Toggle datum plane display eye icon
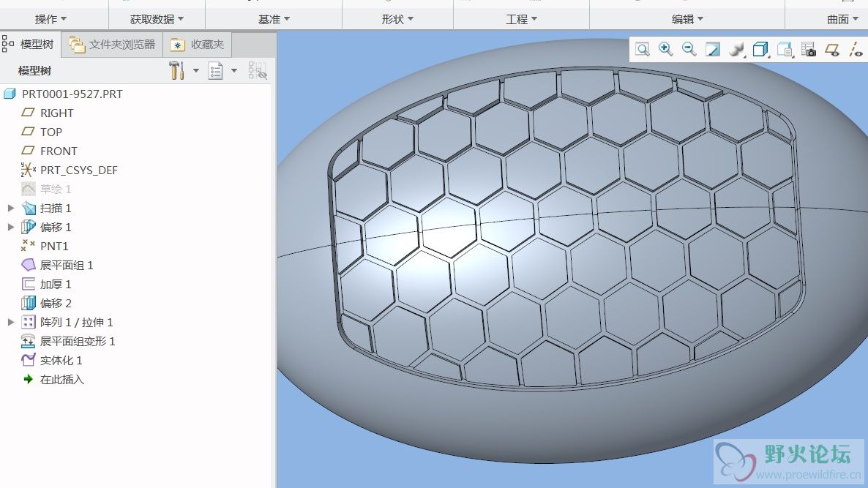 point(832,49)
